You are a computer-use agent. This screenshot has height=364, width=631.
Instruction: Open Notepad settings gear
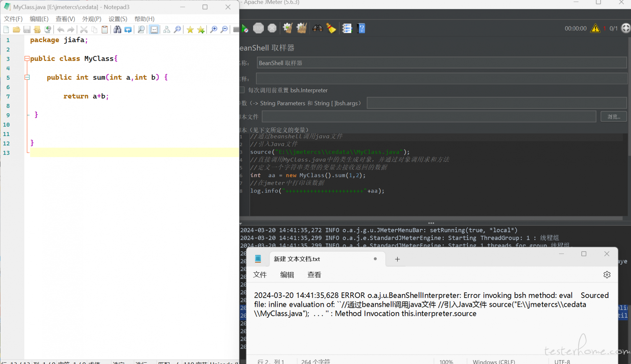607,275
